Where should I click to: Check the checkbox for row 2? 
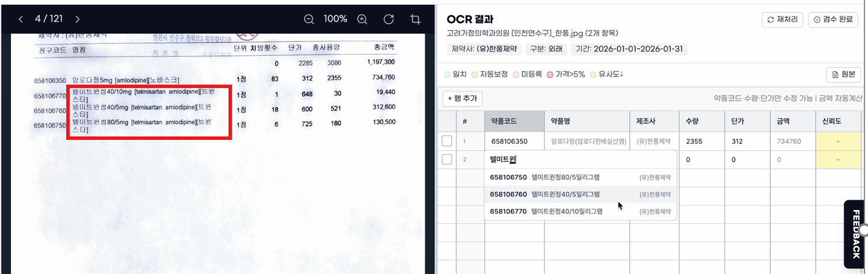[447, 159]
